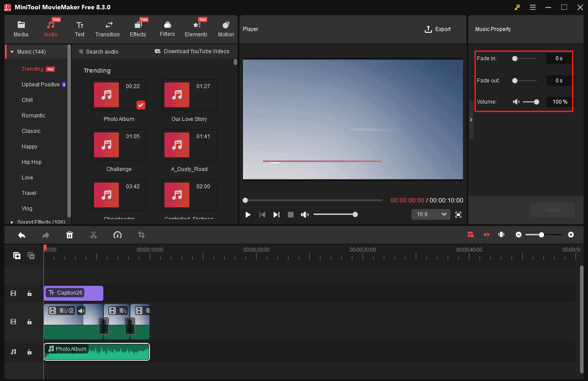Open the Motion tab
Viewport: 588px width, 381px height.
[x=226, y=29]
